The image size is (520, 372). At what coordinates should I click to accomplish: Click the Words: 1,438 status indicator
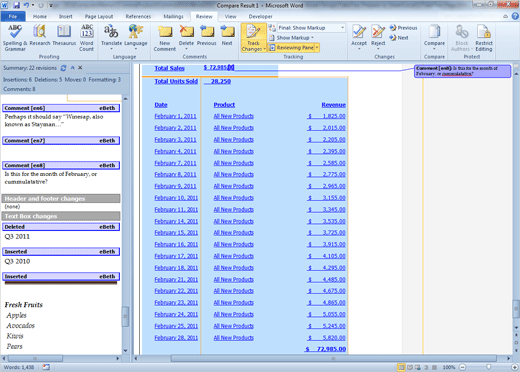(19, 367)
